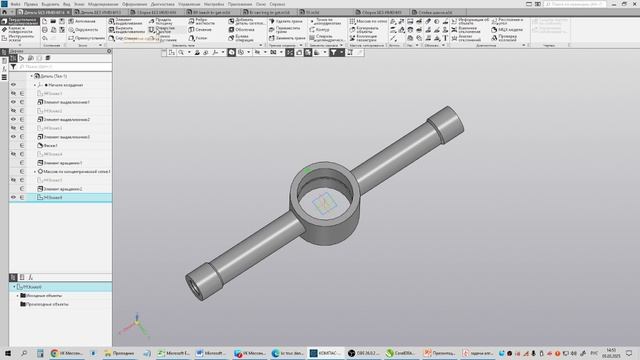This screenshot has height=360, width=640.
Task: Expand Массив по концентрической сетке:1 node
Action: click(35, 172)
